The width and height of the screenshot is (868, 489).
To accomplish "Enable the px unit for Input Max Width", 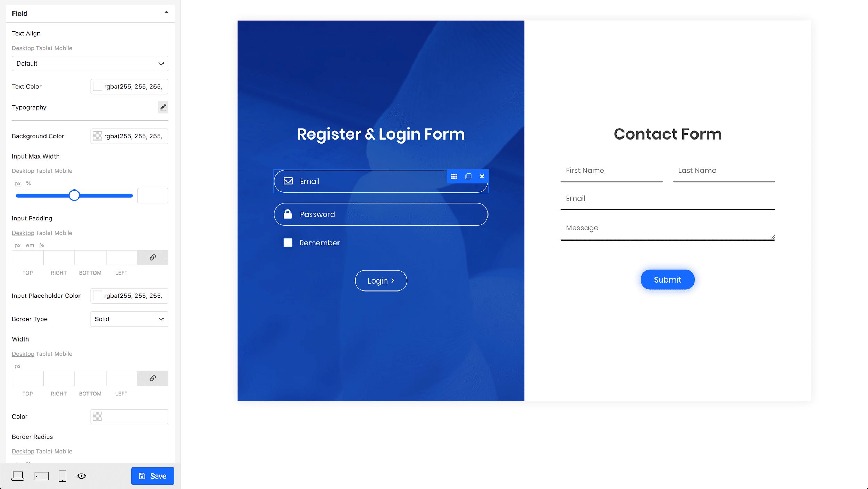I will tap(18, 184).
